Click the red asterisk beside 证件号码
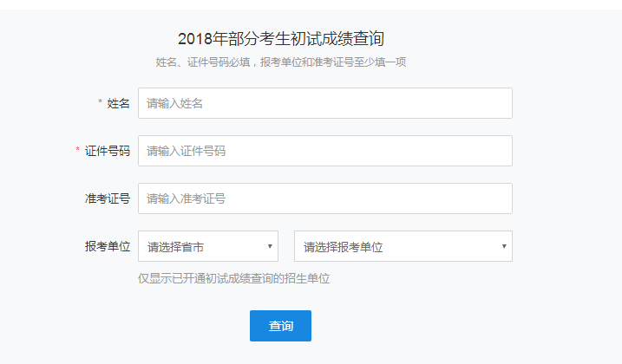This screenshot has width=622, height=364. click(x=78, y=150)
